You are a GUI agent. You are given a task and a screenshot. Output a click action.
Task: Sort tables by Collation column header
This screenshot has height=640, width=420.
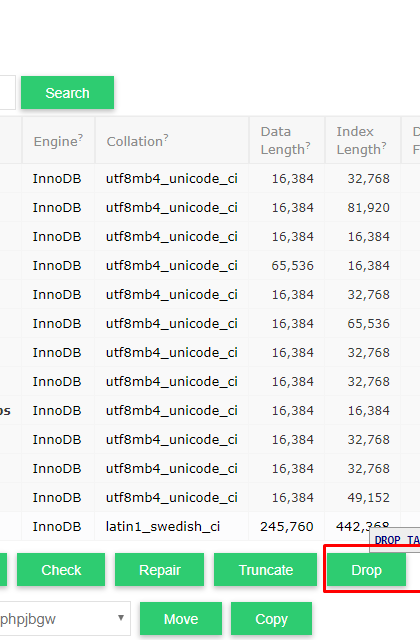click(135, 141)
